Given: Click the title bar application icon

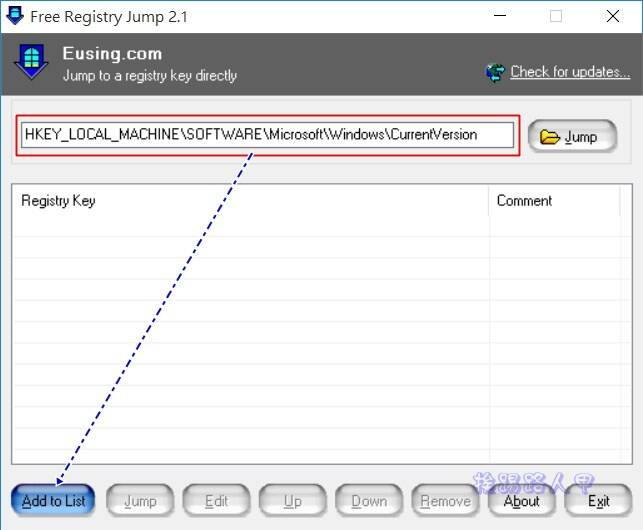Looking at the screenshot, I should click(15, 16).
